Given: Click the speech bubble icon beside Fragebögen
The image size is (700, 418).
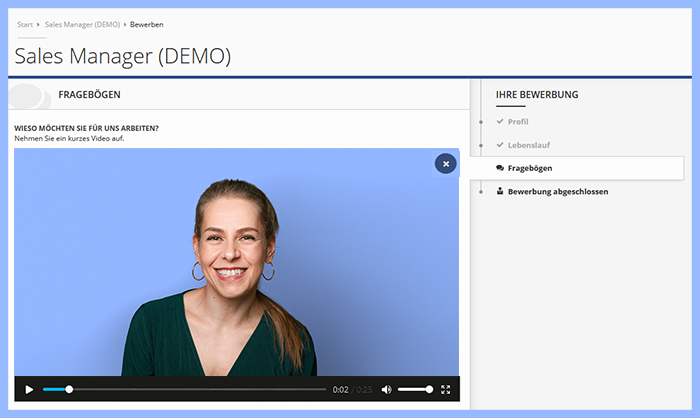Looking at the screenshot, I should point(500,168).
